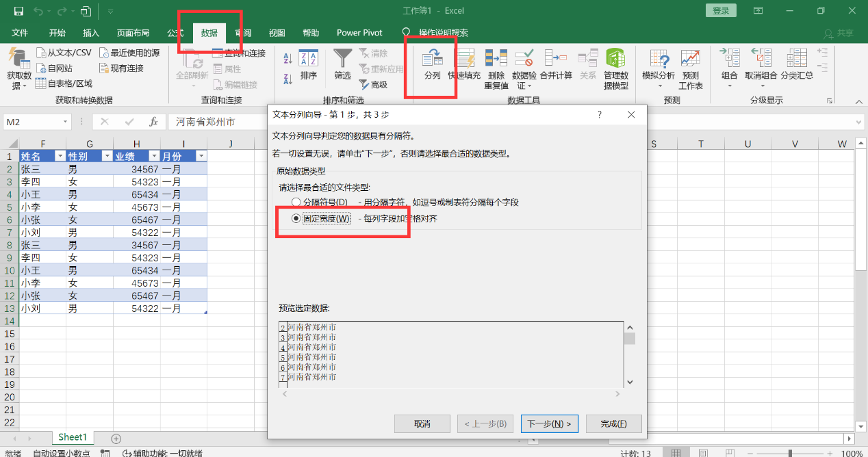Switch to the 页面布局 ribbon tab
The width and height of the screenshot is (868, 457).
tap(133, 33)
